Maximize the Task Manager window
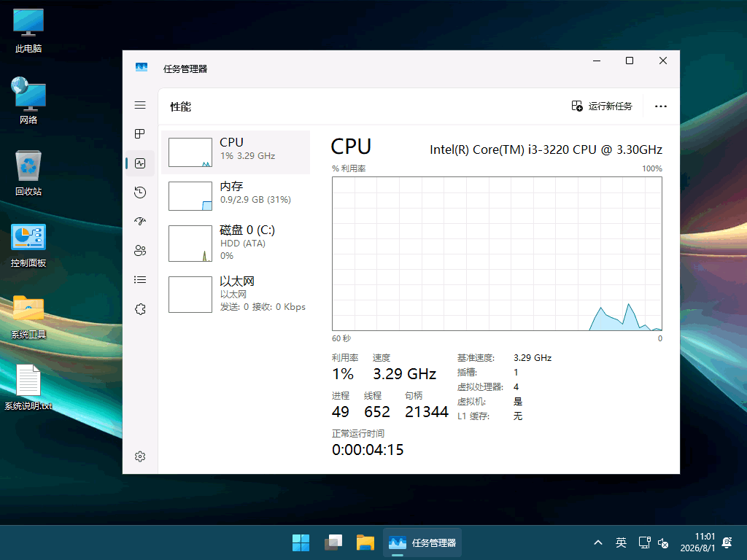Viewport: 747px width, 560px height. click(x=630, y=61)
